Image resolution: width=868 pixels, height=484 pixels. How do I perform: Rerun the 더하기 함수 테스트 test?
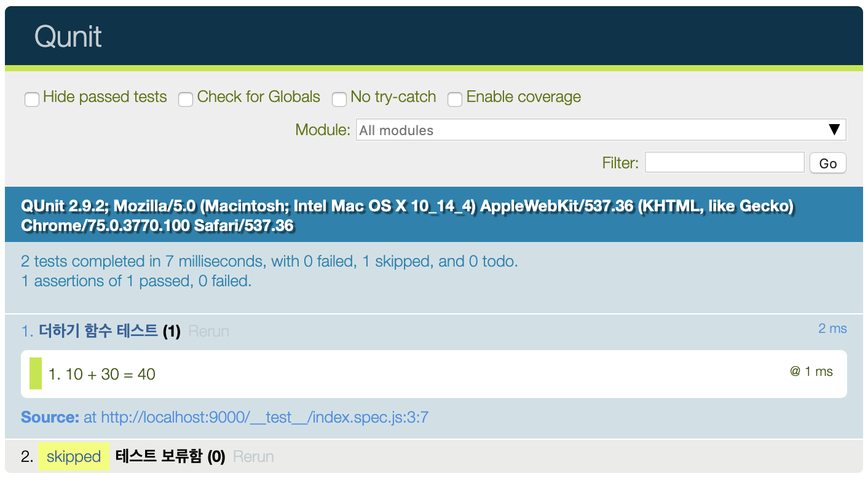tap(208, 331)
